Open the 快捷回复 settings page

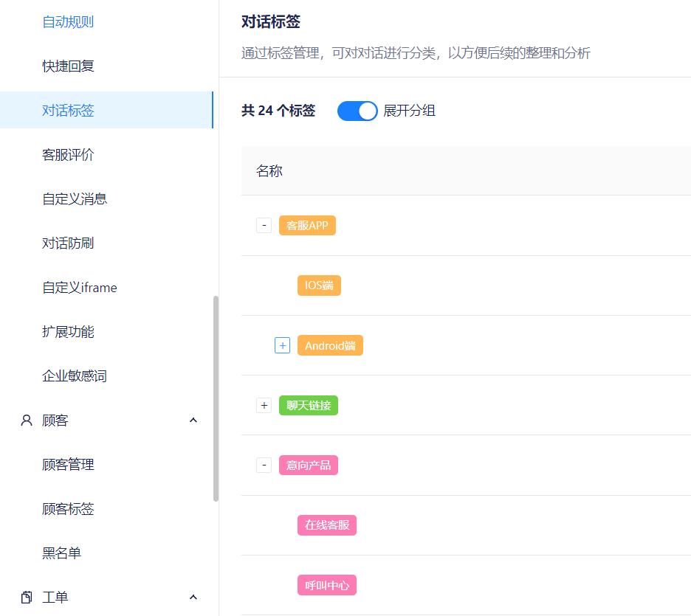click(67, 66)
